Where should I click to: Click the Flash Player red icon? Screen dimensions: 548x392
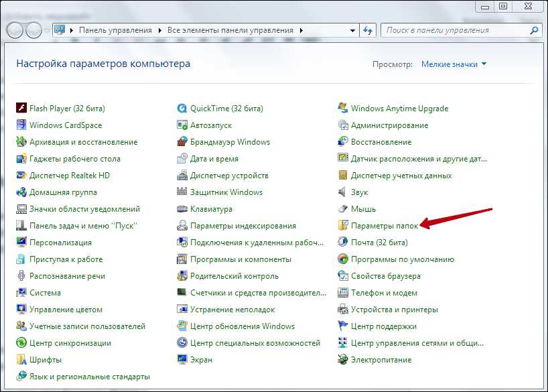[x=21, y=109]
